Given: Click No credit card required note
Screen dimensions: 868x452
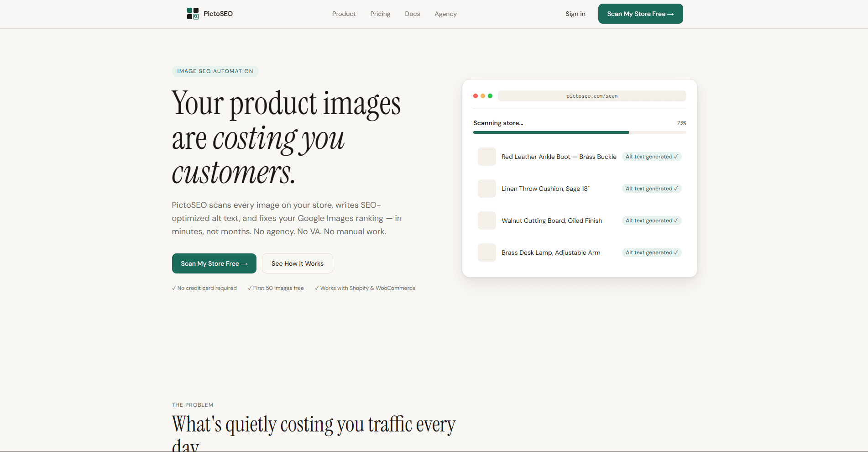Looking at the screenshot, I should click(204, 288).
